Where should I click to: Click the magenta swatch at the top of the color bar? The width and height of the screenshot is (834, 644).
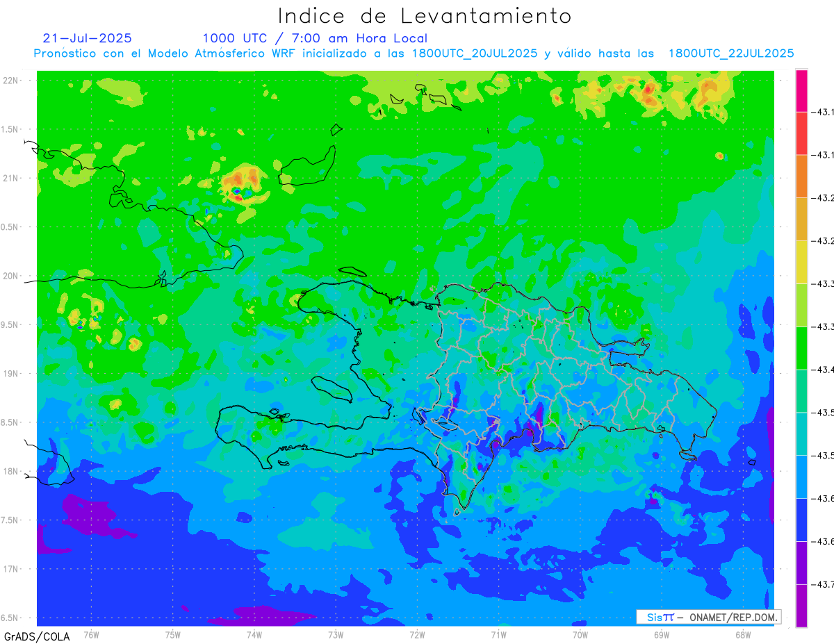[801, 90]
